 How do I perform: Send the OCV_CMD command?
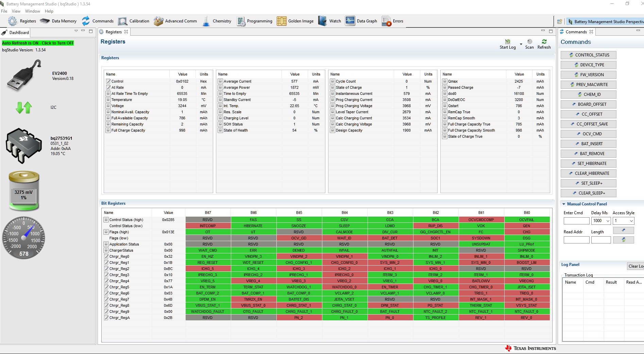click(x=588, y=134)
